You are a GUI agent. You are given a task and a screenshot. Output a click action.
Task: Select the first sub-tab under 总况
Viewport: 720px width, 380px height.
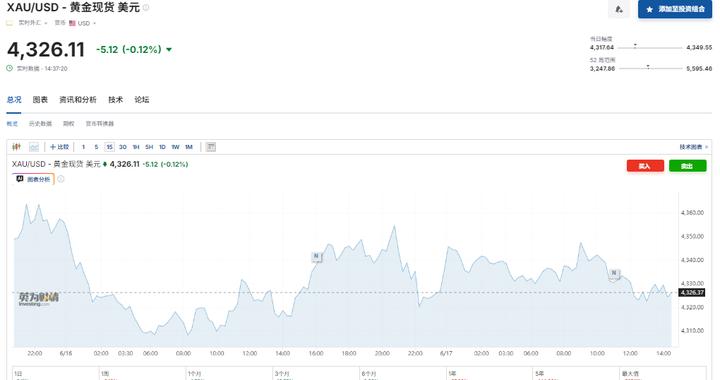(x=12, y=123)
